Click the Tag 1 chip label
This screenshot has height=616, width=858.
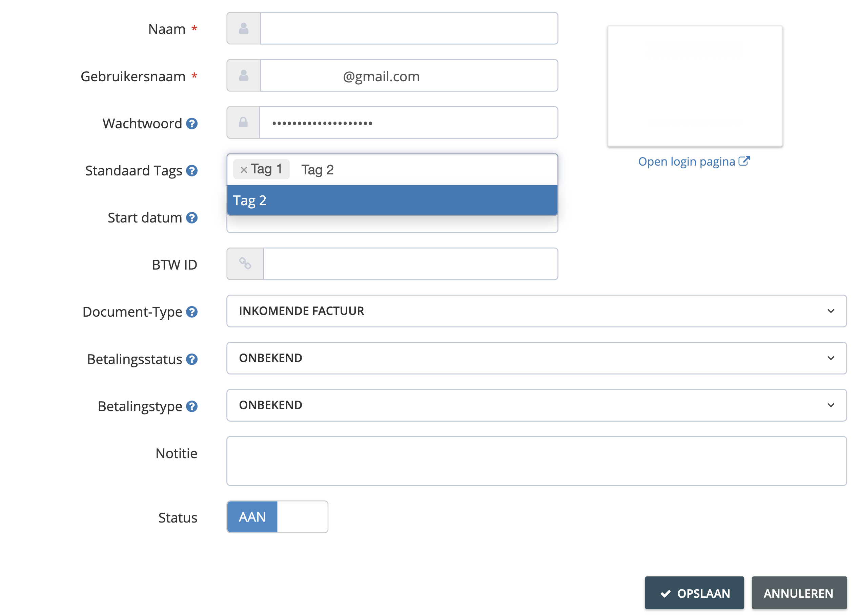click(x=266, y=169)
